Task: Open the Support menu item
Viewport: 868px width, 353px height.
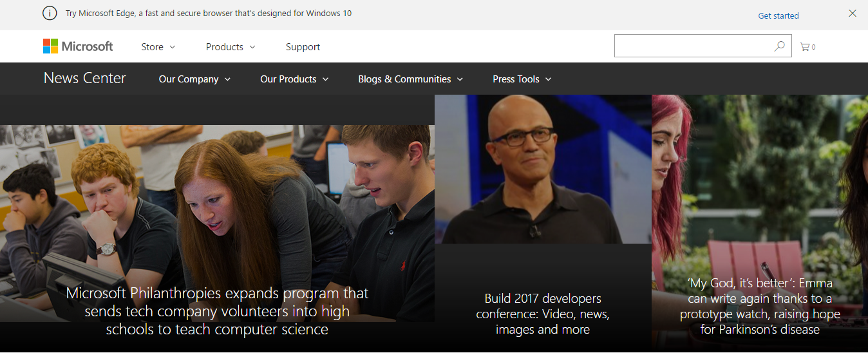Action: (303, 47)
